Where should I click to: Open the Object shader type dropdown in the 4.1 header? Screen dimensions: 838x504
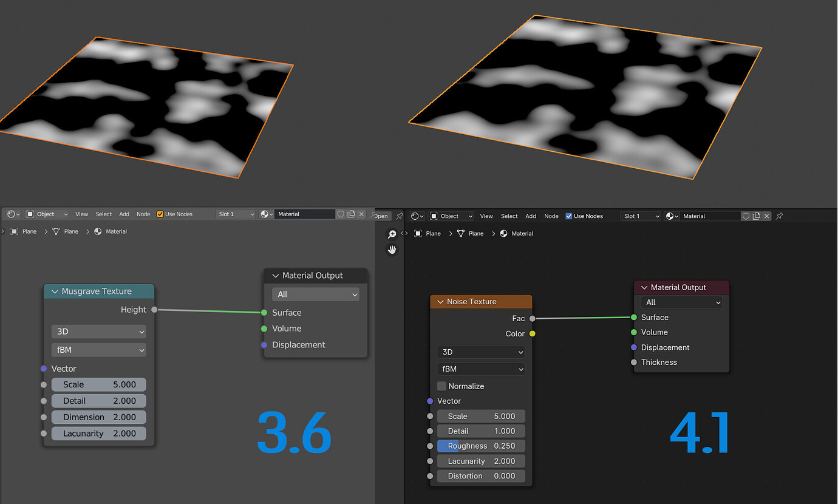coord(451,216)
